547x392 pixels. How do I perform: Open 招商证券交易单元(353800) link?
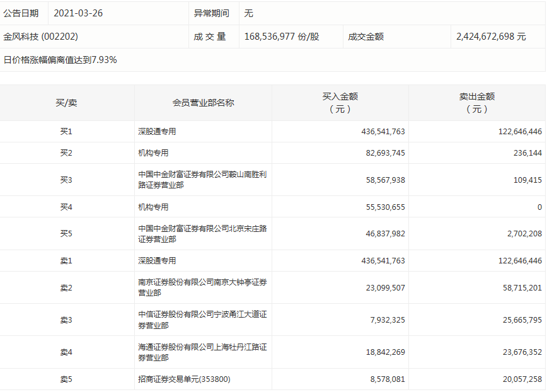click(188, 379)
